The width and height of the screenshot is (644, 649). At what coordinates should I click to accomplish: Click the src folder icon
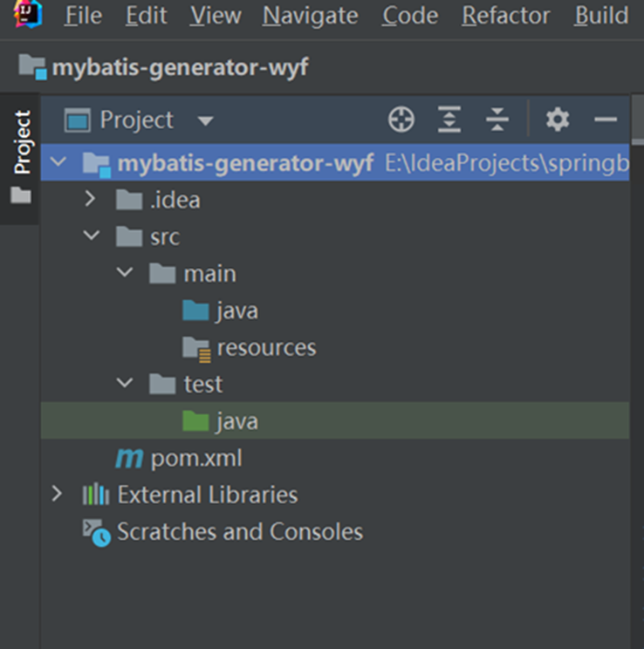pos(129,236)
